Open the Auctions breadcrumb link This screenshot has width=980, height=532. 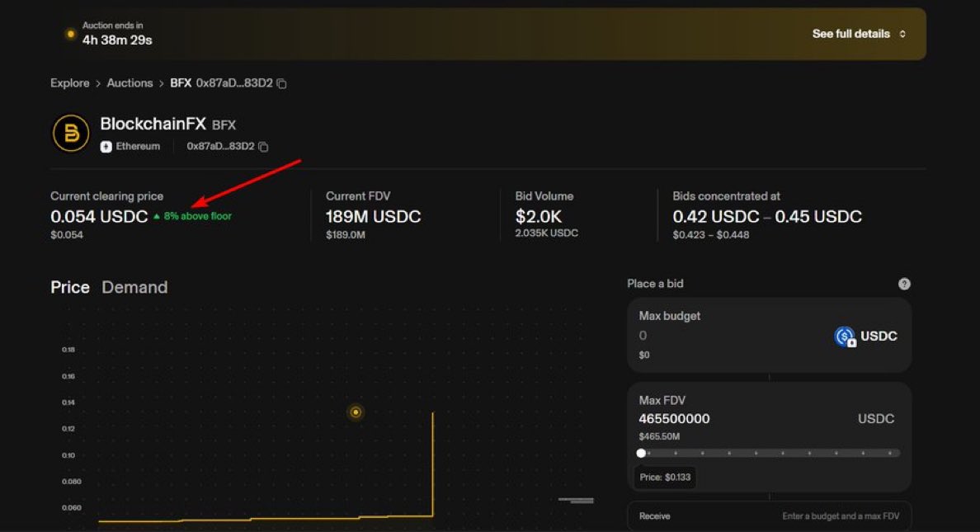point(130,83)
